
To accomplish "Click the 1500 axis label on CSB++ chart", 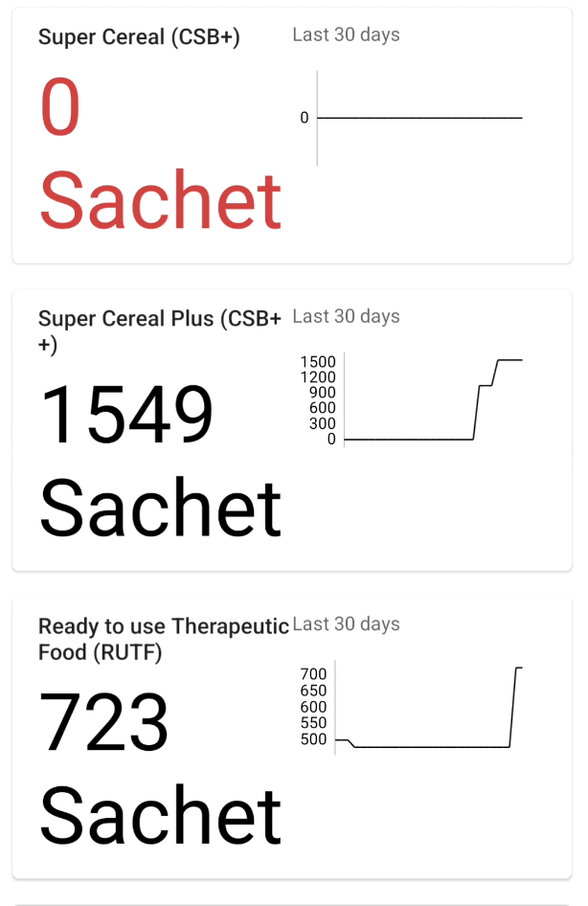I will click(x=318, y=362).
